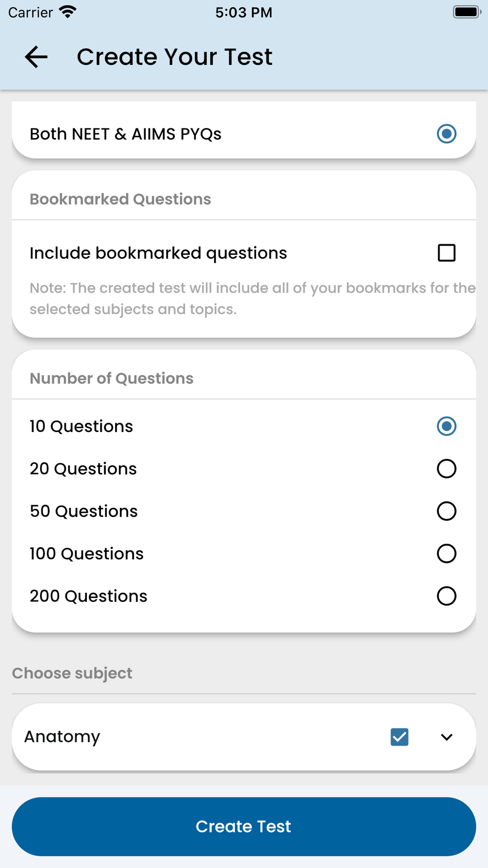Viewport: 488px width, 868px height.
Task: Tap the 100 Questions label text
Action: (x=86, y=554)
